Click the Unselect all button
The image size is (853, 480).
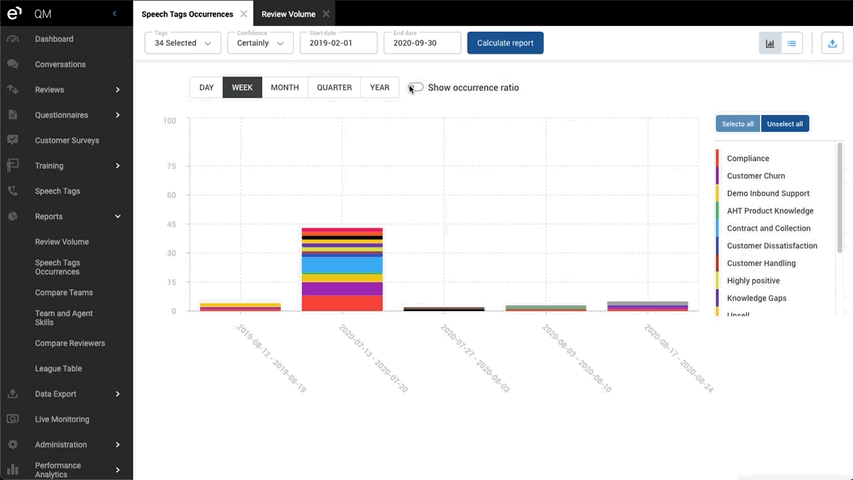click(784, 124)
